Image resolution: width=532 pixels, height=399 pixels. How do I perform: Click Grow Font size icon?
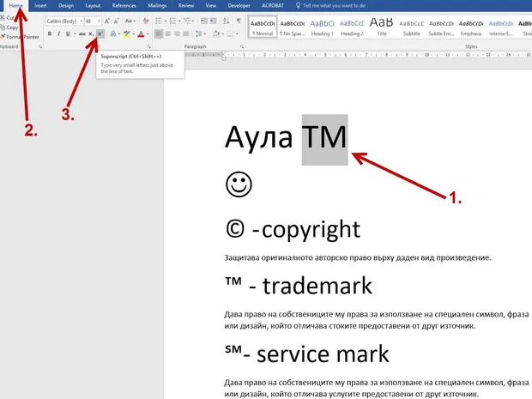point(107,21)
